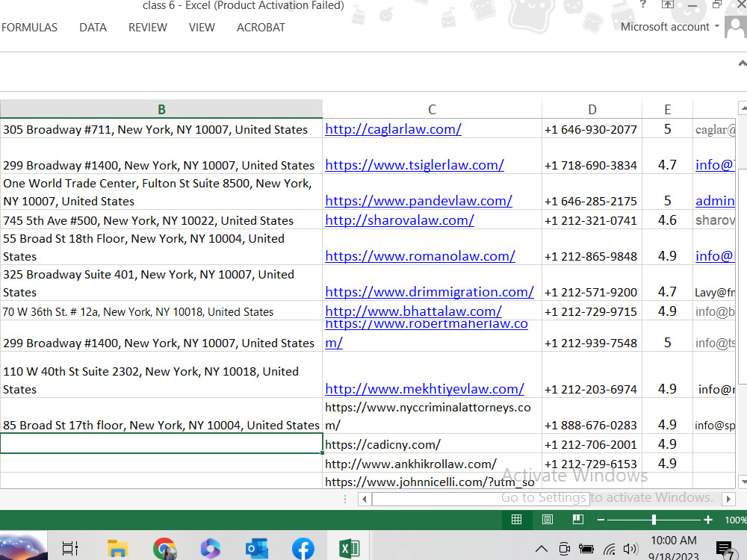Open Facebook from the taskbar
The width and height of the screenshot is (747, 560).
(x=303, y=549)
